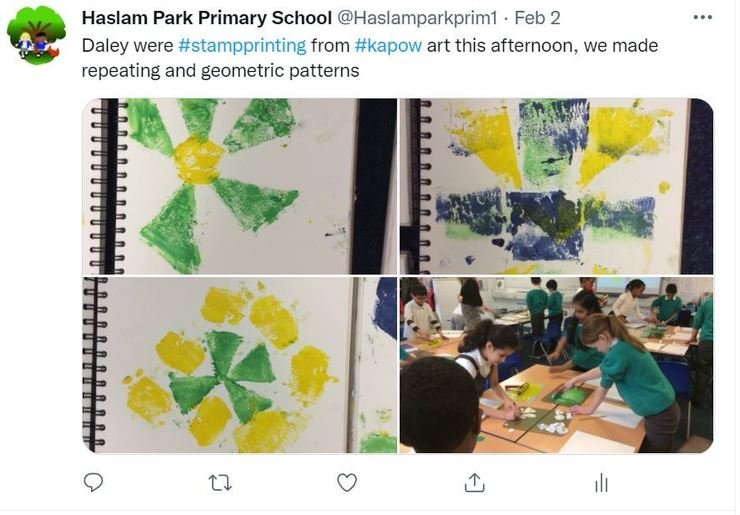Open the blue and yellow geometric print photo
Image resolution: width=740 pixels, height=515 pixels.
point(556,186)
